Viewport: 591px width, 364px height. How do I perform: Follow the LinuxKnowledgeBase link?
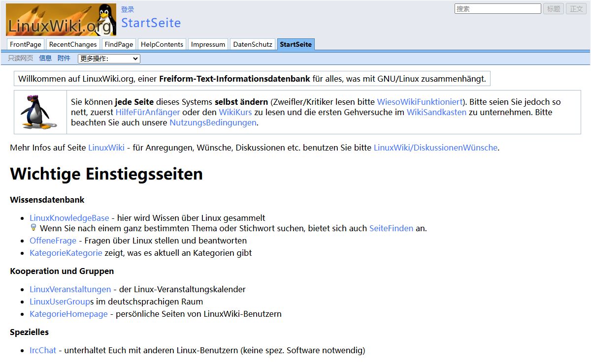tap(69, 218)
